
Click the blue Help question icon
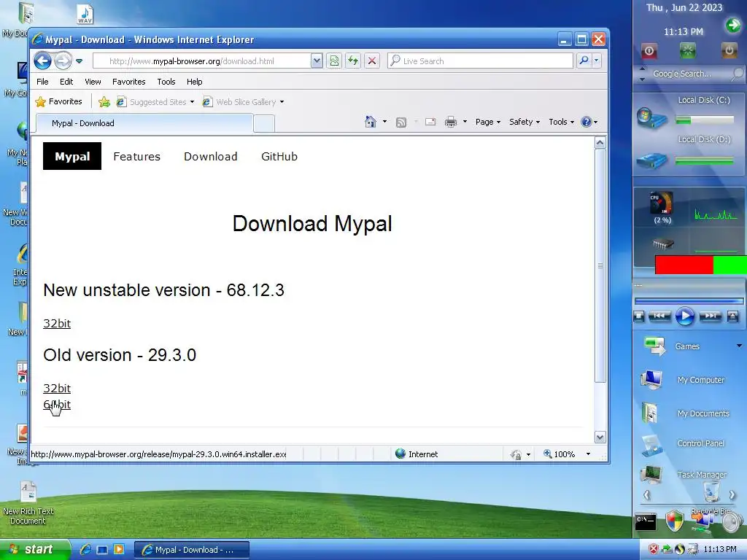pyautogui.click(x=587, y=122)
